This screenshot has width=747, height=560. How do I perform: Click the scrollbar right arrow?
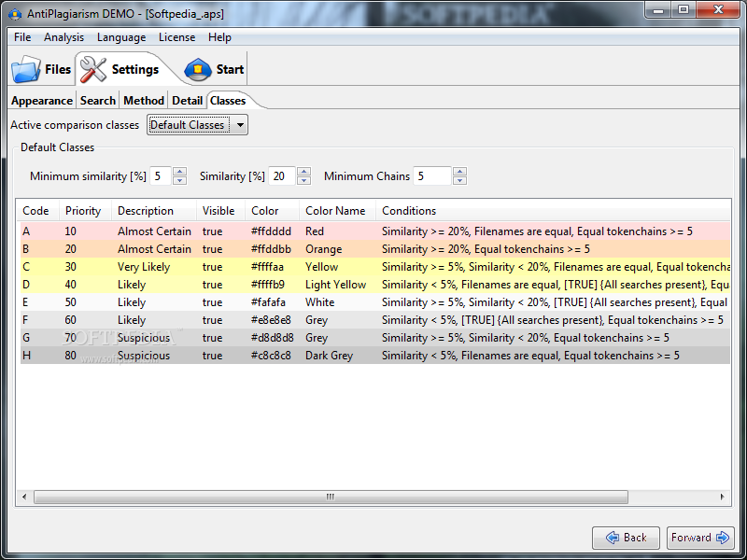722,497
